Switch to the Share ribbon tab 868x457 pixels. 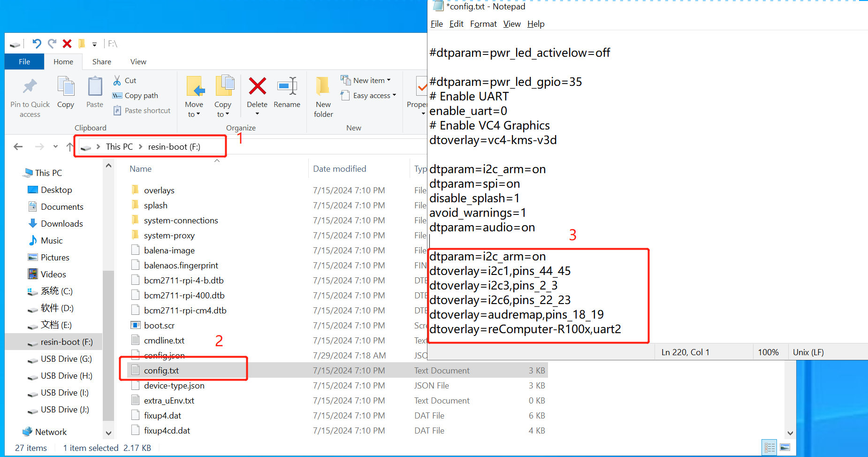click(x=102, y=62)
